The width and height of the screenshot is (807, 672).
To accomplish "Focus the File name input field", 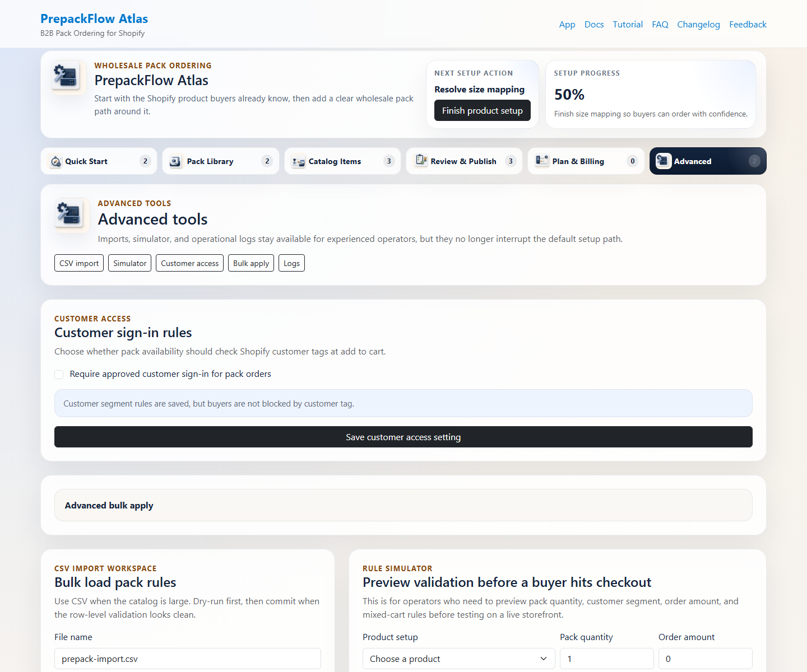I will click(x=188, y=659).
